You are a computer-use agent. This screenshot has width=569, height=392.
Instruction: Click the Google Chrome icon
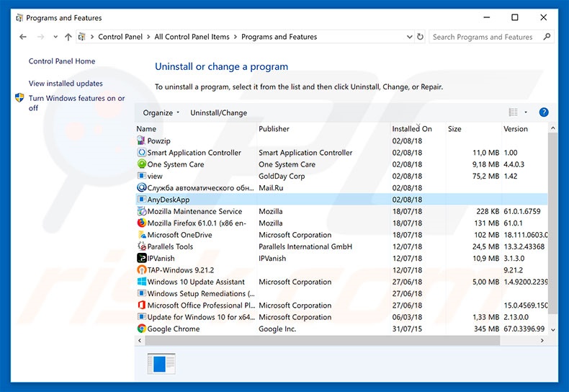(141, 329)
